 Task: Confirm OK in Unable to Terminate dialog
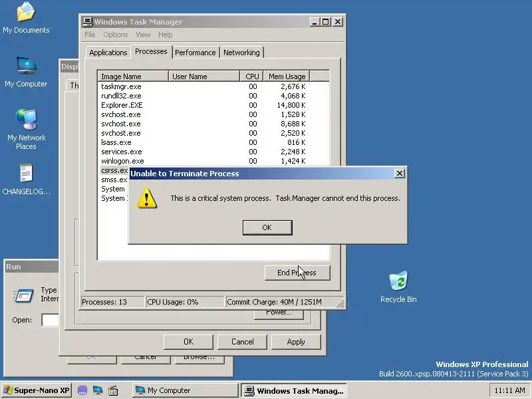267,227
